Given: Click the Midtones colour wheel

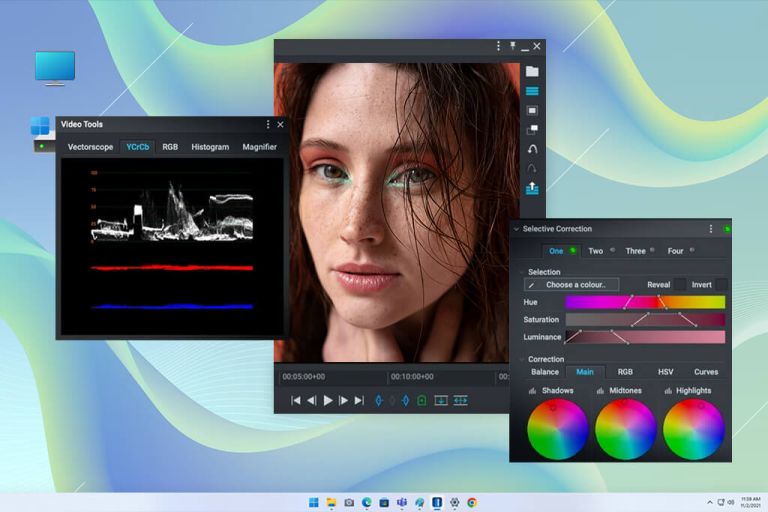Looking at the screenshot, I should coord(625,428).
